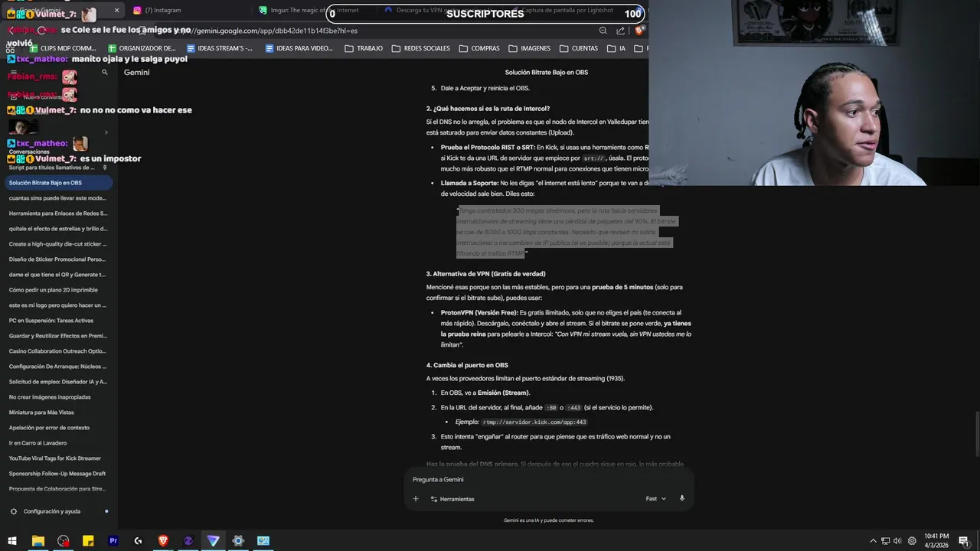The width and height of the screenshot is (980, 551).
Task: Click the share icon in the address bar
Action: pos(620,31)
